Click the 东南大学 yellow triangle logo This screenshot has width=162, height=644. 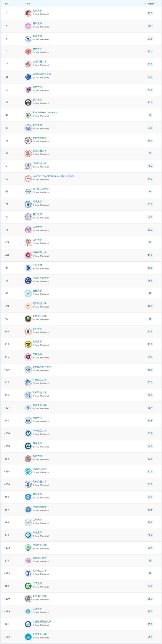click(28, 344)
